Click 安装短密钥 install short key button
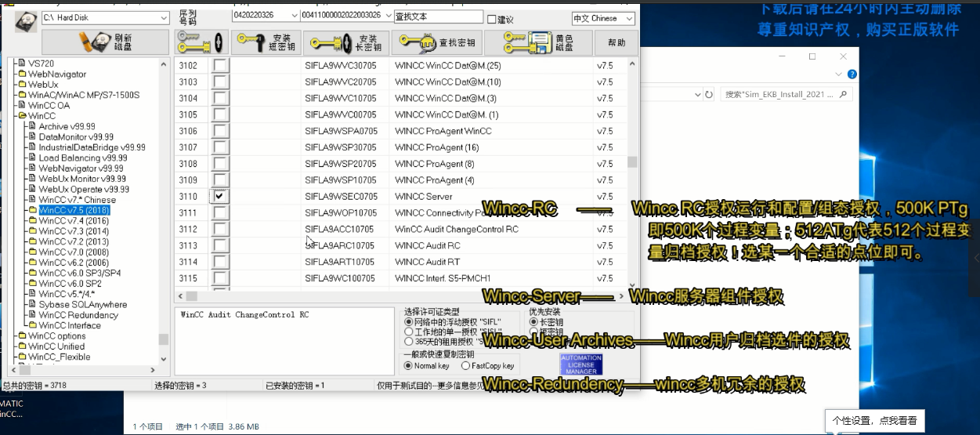Screen dimensions: 980x435 point(265,42)
